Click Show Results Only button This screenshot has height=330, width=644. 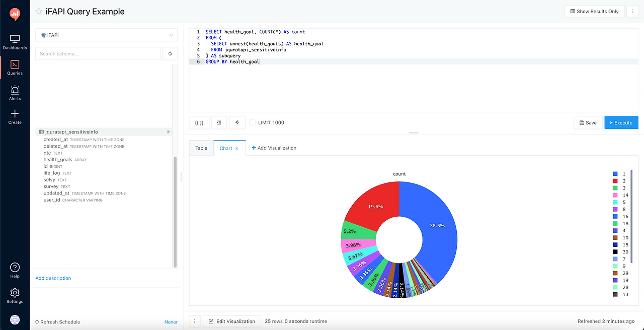point(594,11)
